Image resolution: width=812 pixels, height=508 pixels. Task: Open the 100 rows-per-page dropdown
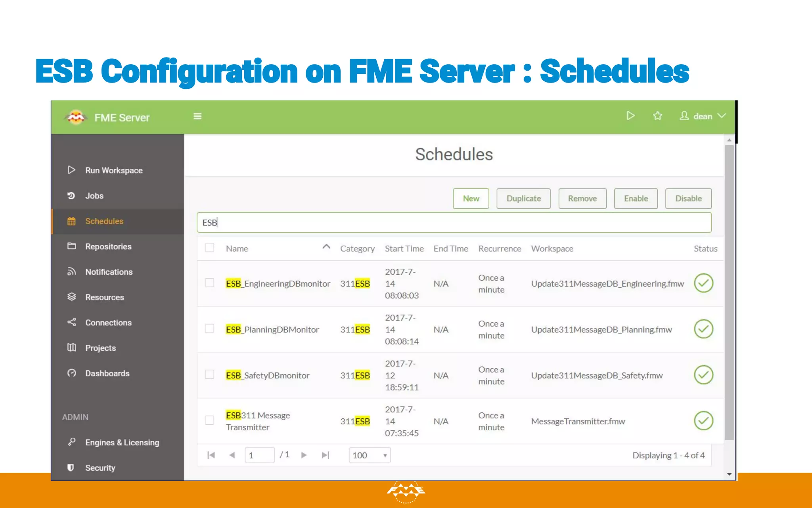(370, 455)
